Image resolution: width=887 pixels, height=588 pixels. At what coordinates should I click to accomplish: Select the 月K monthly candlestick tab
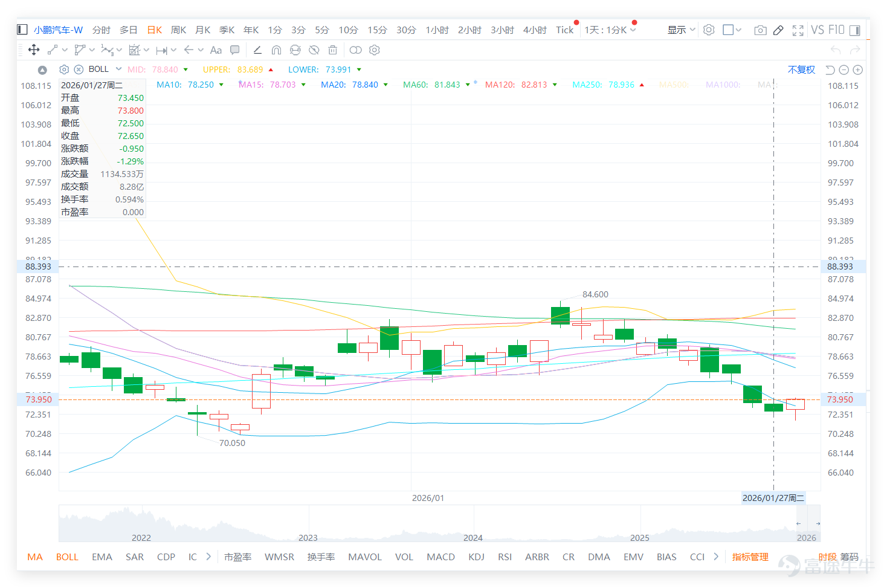[203, 30]
